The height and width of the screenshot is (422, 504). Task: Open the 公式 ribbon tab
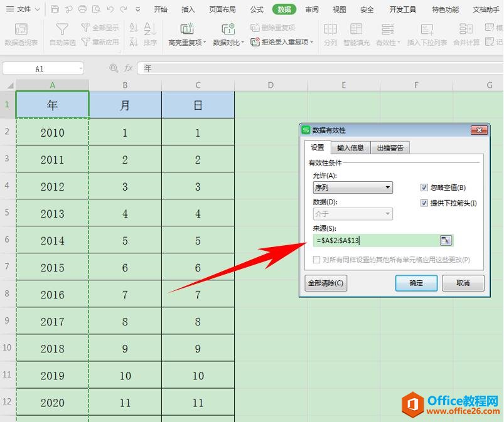pyautogui.click(x=255, y=9)
